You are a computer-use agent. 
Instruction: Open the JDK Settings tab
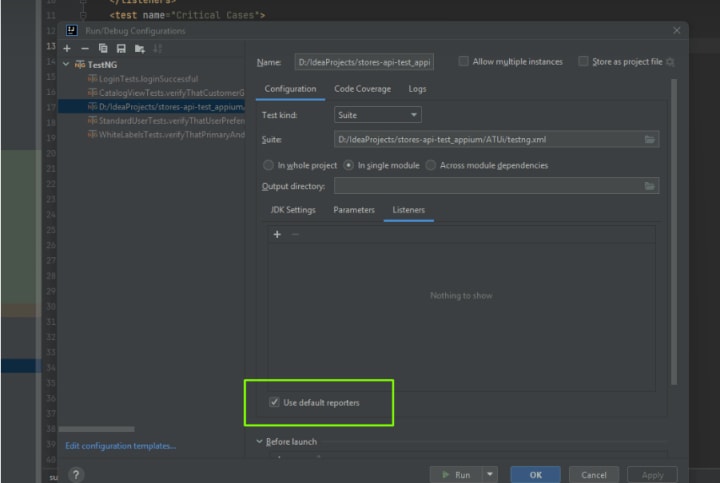click(x=293, y=210)
